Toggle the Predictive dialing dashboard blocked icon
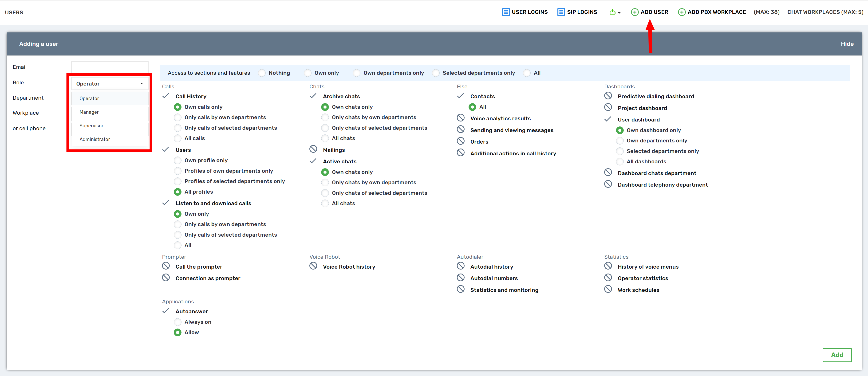The width and height of the screenshot is (868, 376). click(608, 96)
